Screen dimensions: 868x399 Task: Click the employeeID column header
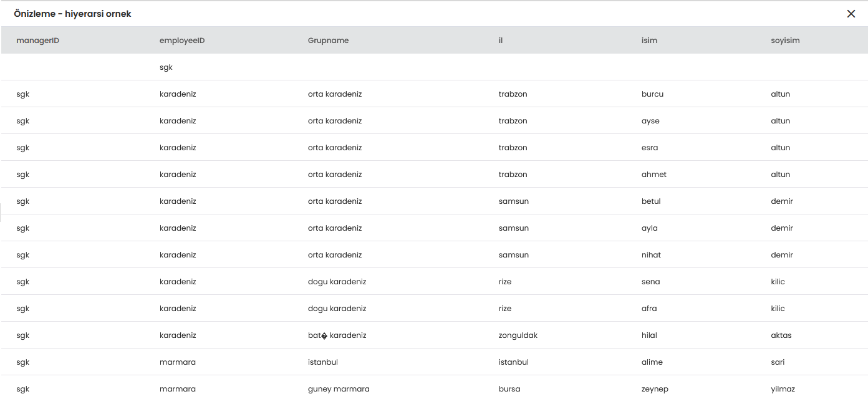pos(182,41)
